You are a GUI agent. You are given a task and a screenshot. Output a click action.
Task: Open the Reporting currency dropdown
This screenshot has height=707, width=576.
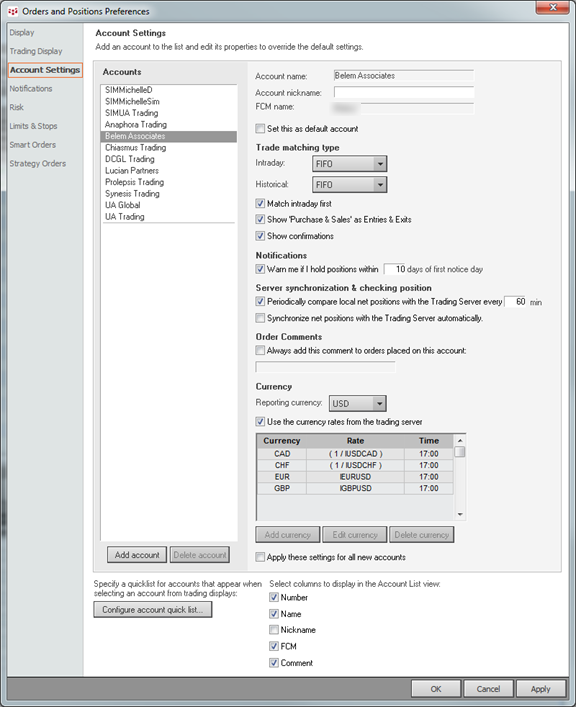(357, 404)
